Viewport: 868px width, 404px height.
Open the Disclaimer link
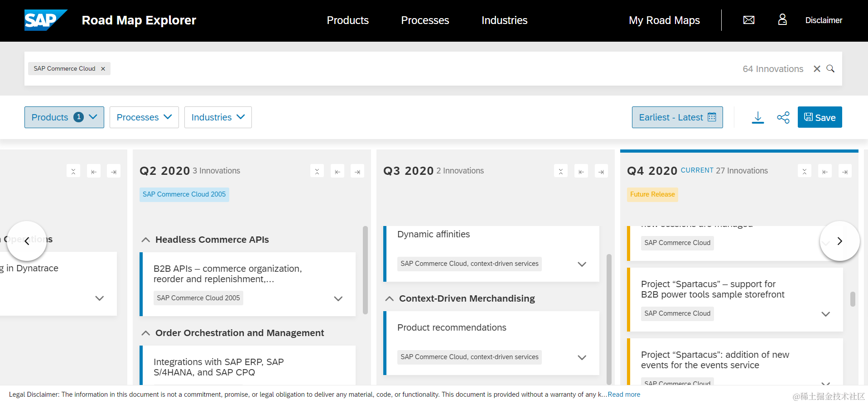(824, 20)
